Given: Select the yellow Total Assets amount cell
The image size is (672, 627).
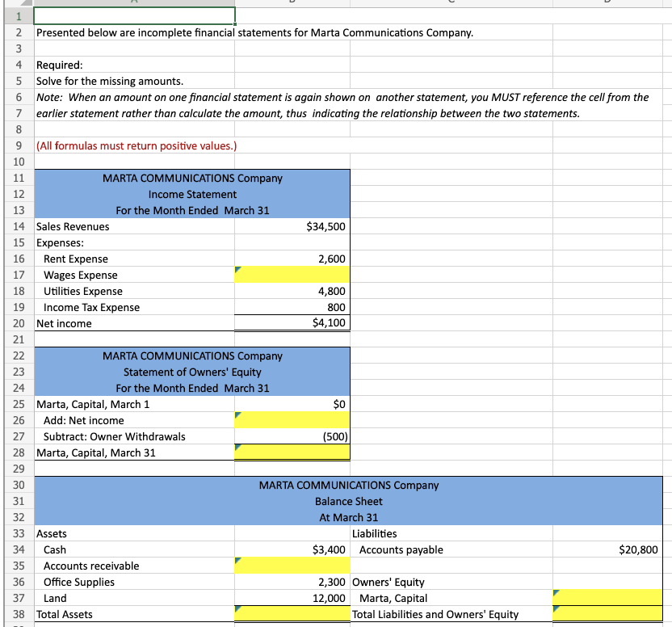Looking at the screenshot, I should pyautogui.click(x=292, y=614).
